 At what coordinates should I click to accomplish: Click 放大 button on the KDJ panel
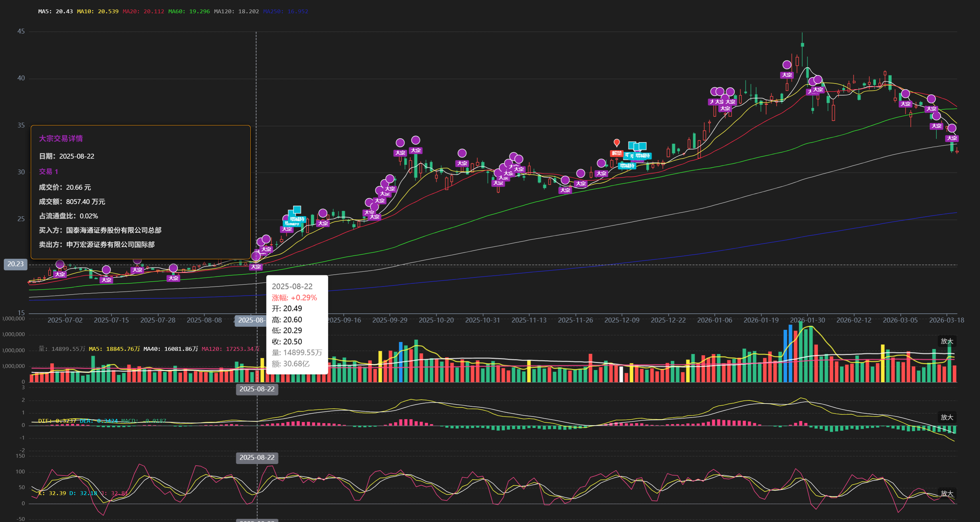[x=946, y=493]
